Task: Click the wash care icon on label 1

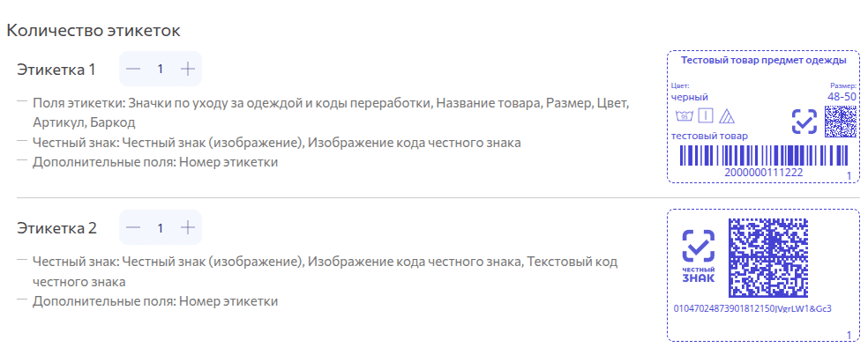Action: 682,116
